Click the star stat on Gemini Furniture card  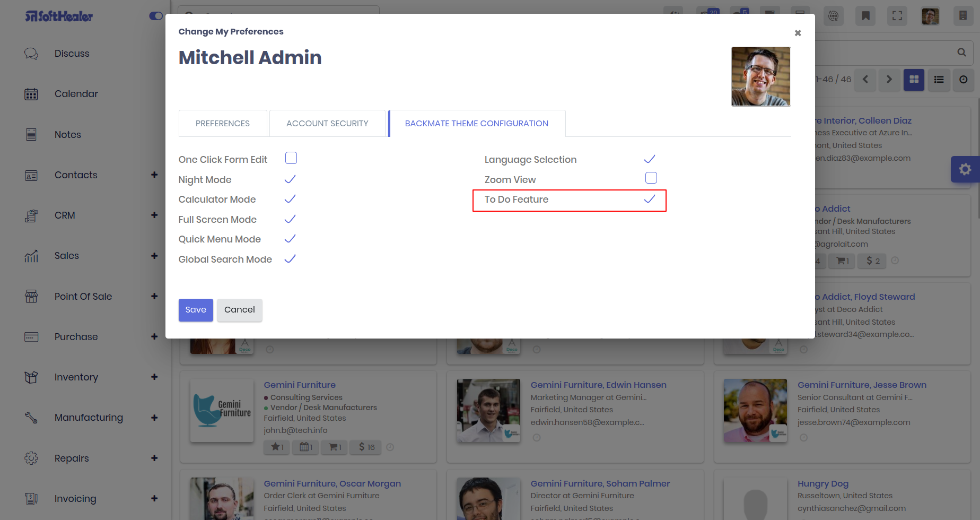(277, 447)
